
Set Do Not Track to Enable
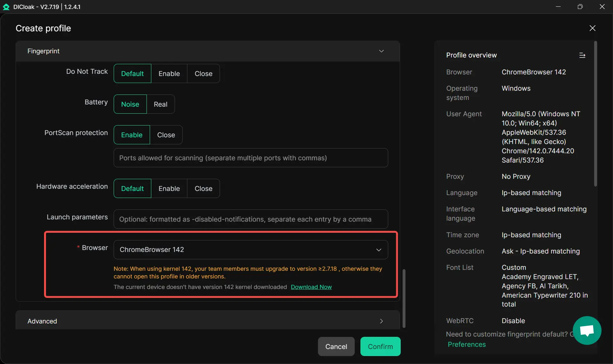pyautogui.click(x=169, y=73)
